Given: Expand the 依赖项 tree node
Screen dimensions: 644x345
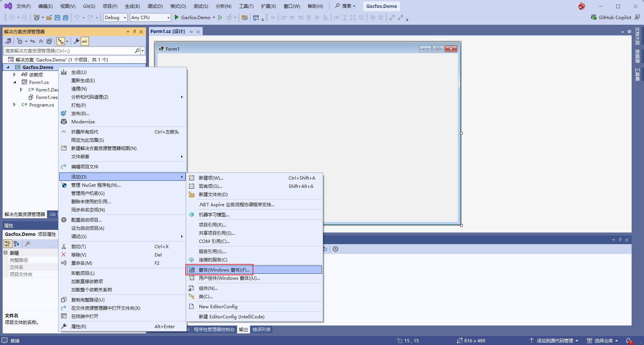Looking at the screenshot, I should 14,75.
